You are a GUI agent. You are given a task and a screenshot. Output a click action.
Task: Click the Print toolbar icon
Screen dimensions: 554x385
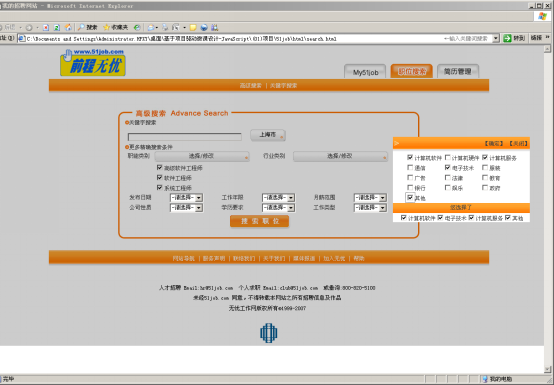tap(165, 27)
